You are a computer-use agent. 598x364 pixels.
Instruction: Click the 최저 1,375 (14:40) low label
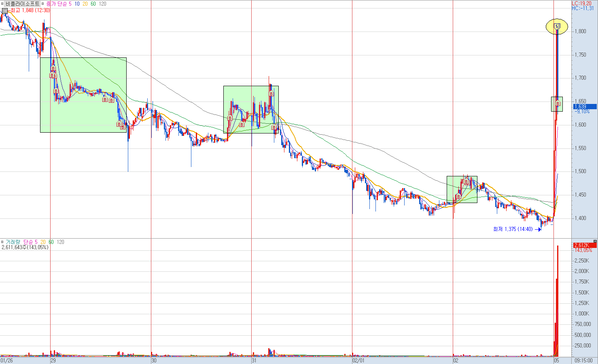(513, 229)
